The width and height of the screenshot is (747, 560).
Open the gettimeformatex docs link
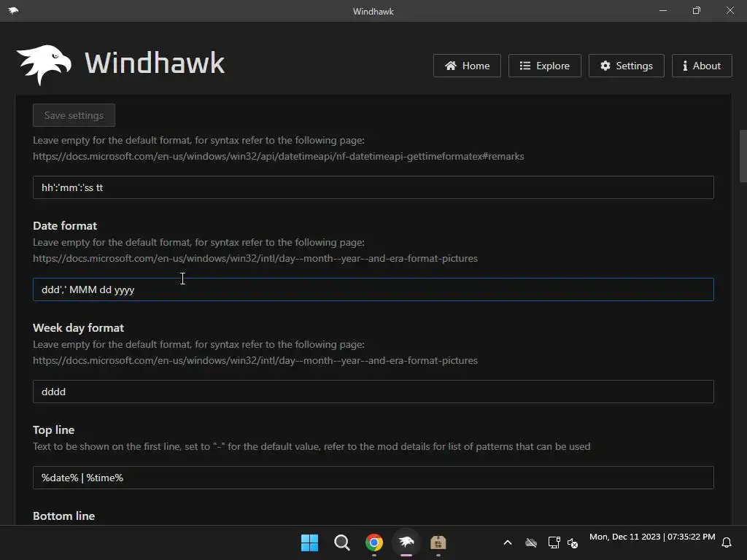(x=278, y=156)
